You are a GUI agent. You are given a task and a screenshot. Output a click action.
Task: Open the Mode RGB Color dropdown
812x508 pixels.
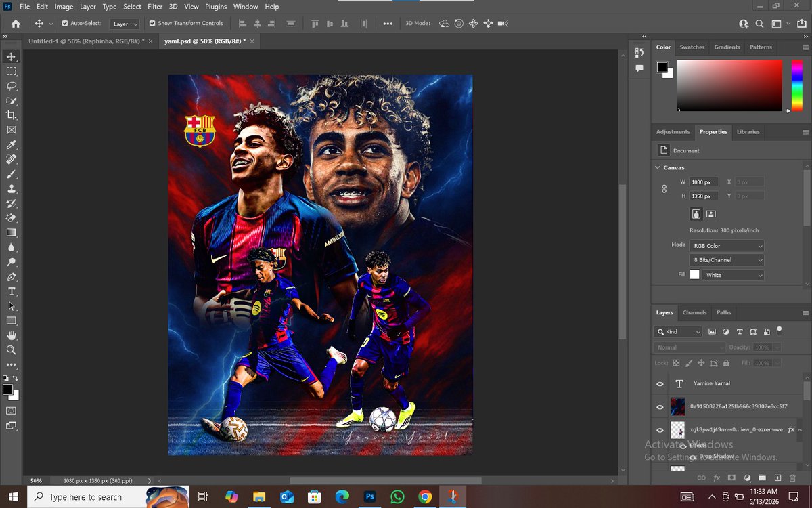click(x=727, y=246)
